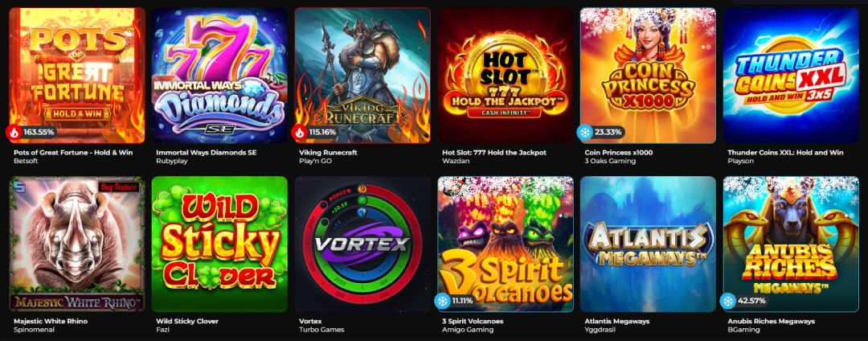Screen dimensions: 868x341
Task: Click the fire icon on Pots of Great Fortune
Action: [x=14, y=133]
